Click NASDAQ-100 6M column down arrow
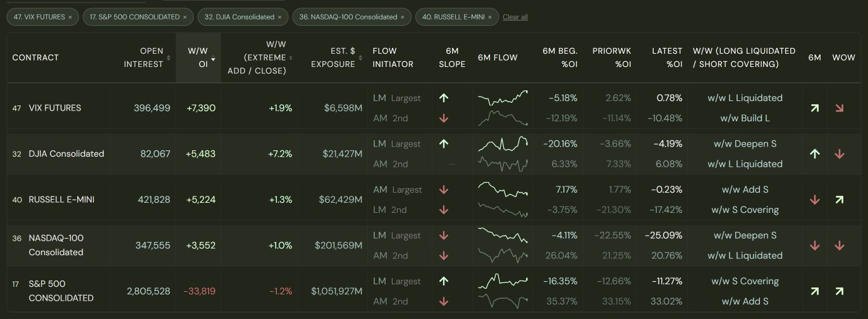 815,246
